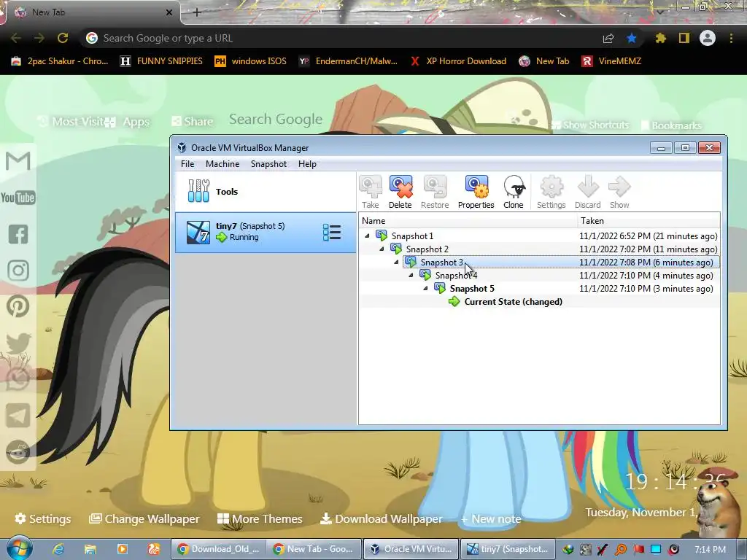This screenshot has height=560, width=747.
Task: Open Chrome three-dot menu
Action: tap(731, 38)
